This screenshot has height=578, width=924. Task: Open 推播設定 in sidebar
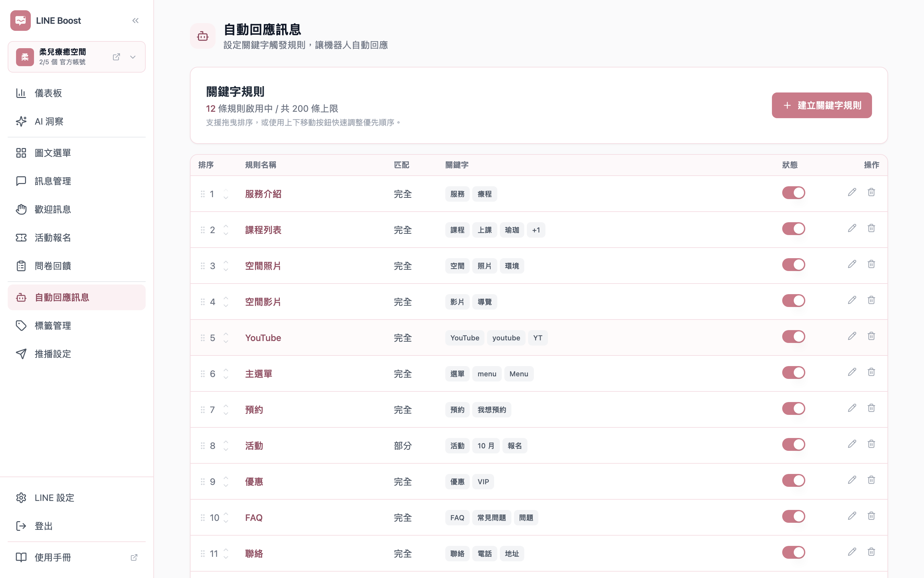(x=76, y=354)
